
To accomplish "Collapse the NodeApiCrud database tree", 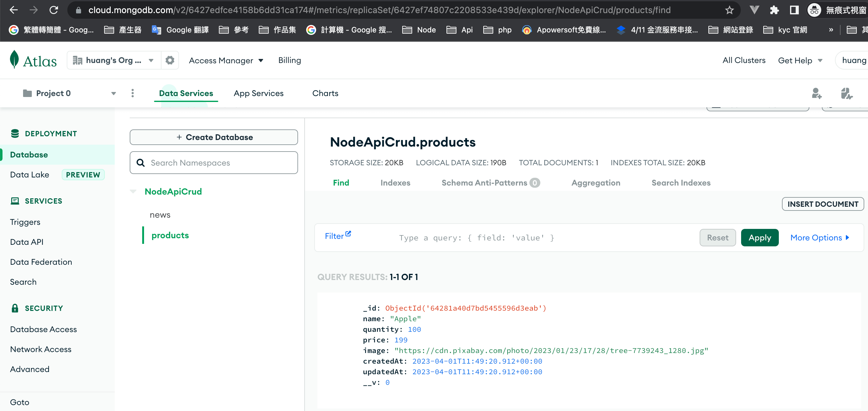I will click(133, 191).
